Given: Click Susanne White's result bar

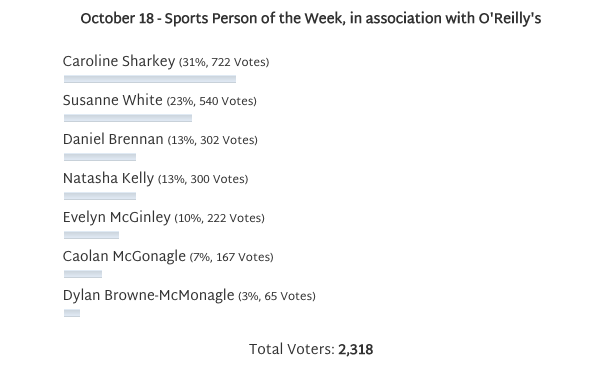Looking at the screenshot, I should point(128,118).
